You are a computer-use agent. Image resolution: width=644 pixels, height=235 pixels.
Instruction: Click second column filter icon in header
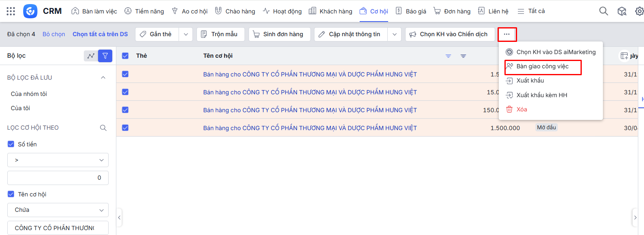pyautogui.click(x=463, y=56)
